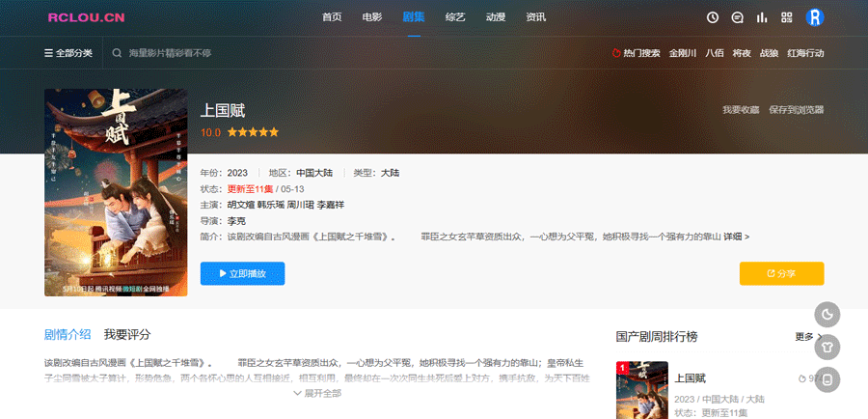Expand the 全部分类 category menu
The width and height of the screenshot is (868, 419).
[68, 53]
